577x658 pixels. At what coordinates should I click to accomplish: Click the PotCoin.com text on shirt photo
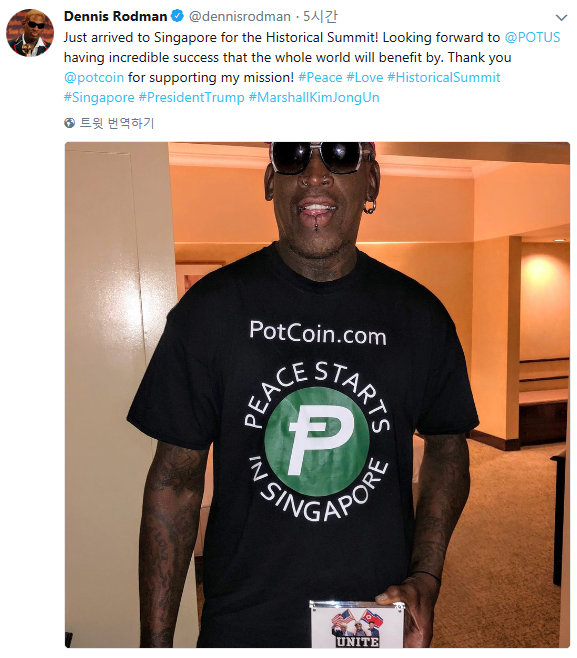click(318, 334)
